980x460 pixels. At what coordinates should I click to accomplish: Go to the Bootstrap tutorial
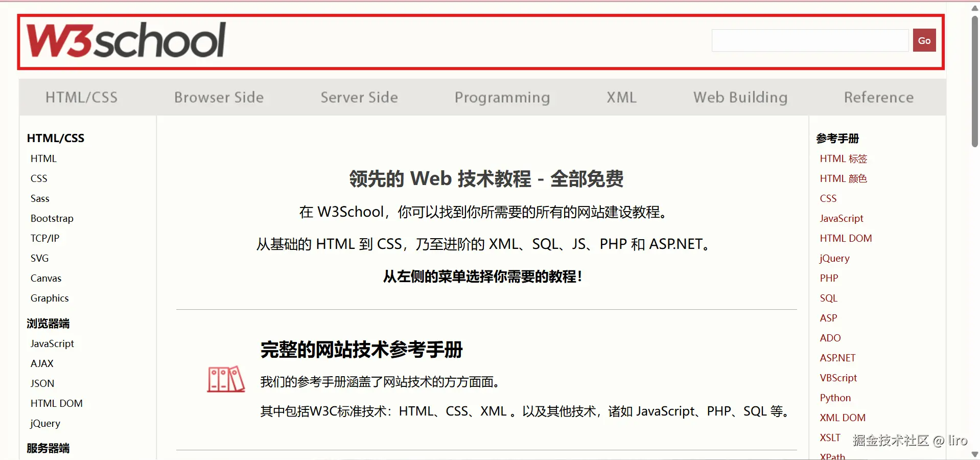(x=52, y=218)
